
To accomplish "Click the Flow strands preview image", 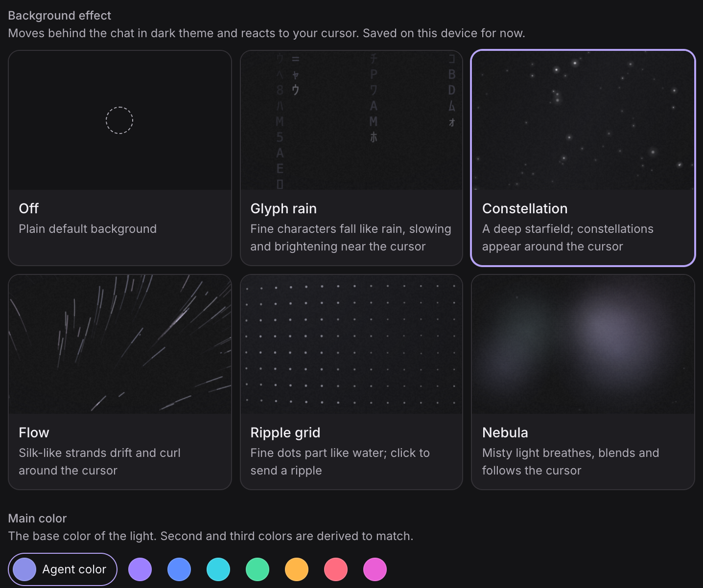I will (x=120, y=344).
